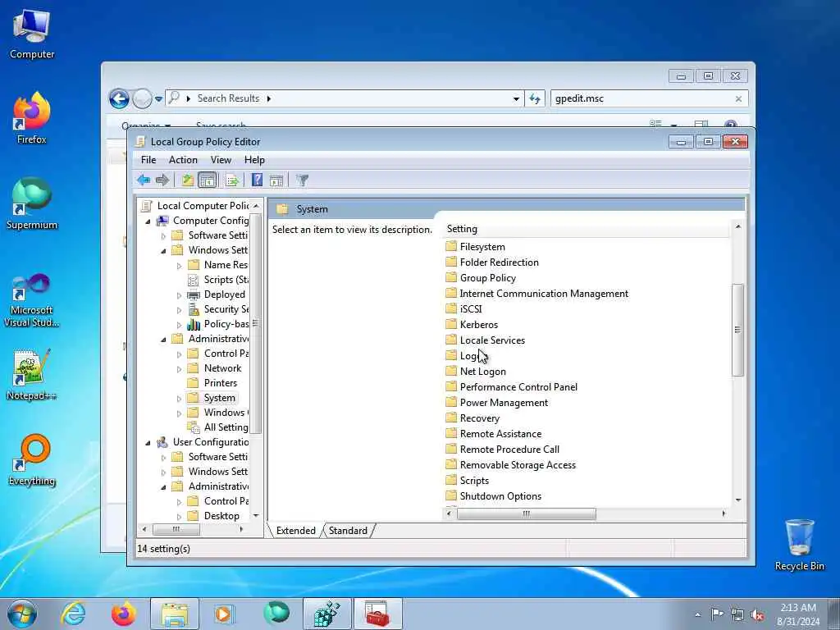Open the address bar history dropdown in Explorer
This screenshot has width=840, height=630.
point(516,98)
